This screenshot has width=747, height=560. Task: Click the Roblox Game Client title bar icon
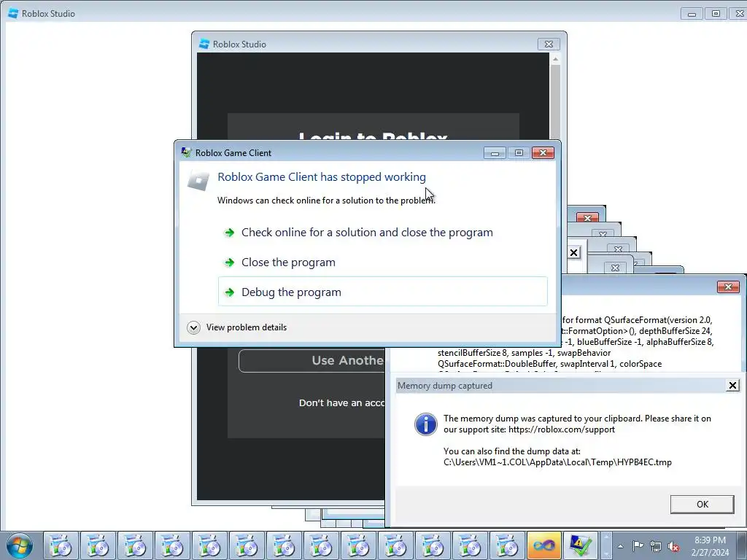[x=186, y=152]
